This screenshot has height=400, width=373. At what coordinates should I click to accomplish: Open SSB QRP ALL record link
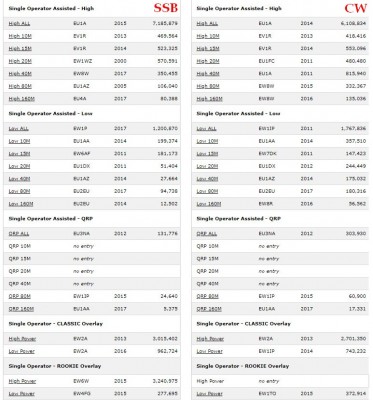(x=19, y=234)
